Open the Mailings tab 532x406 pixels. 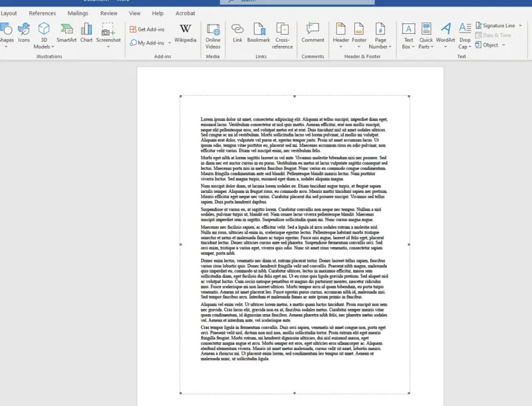coord(78,13)
